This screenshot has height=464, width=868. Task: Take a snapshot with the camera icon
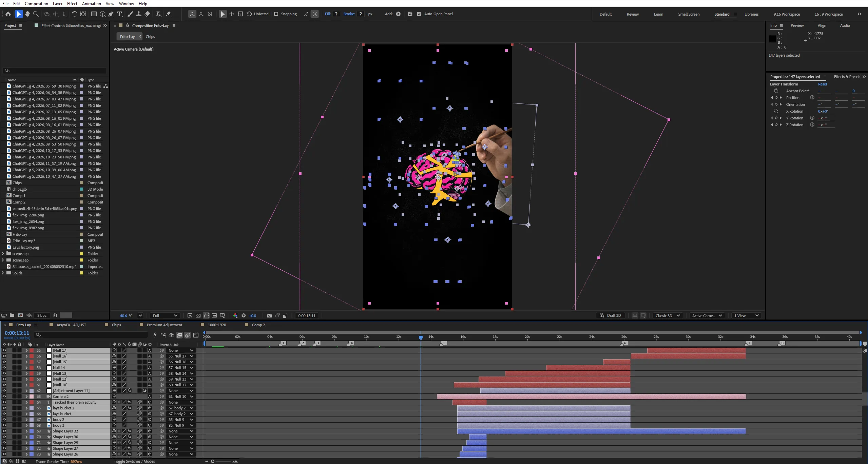click(x=269, y=315)
